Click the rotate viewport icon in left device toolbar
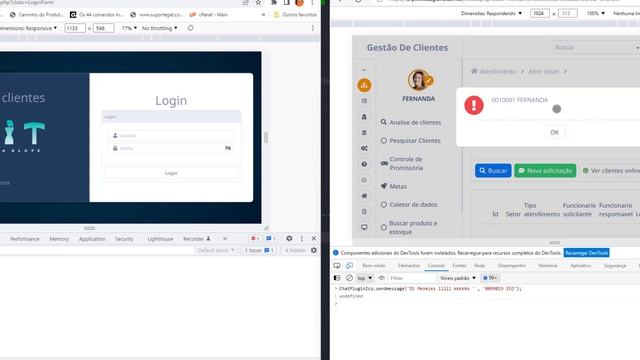 coord(191,28)
